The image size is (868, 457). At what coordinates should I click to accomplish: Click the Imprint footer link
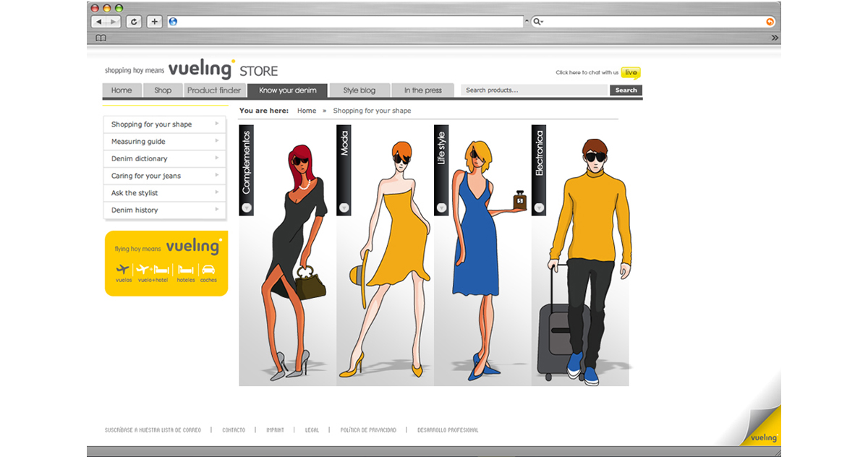275,430
